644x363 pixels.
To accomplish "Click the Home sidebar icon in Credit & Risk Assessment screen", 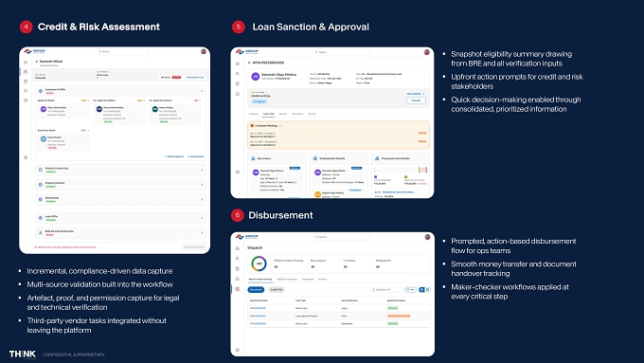I will (x=26, y=63).
